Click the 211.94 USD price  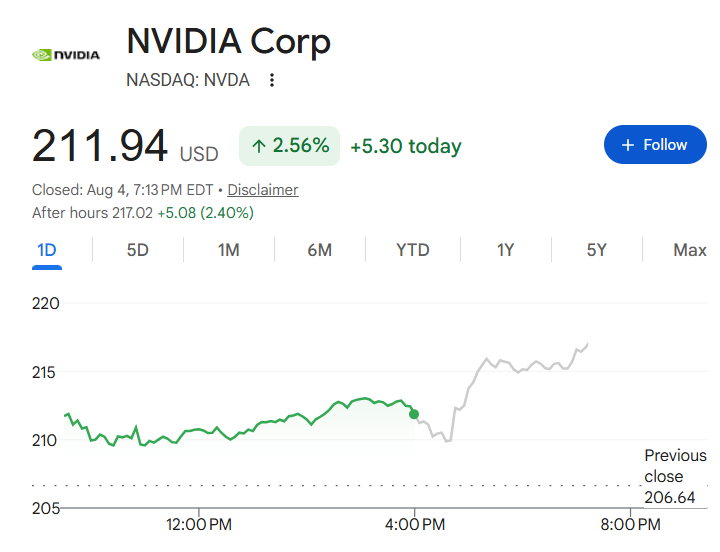125,146
